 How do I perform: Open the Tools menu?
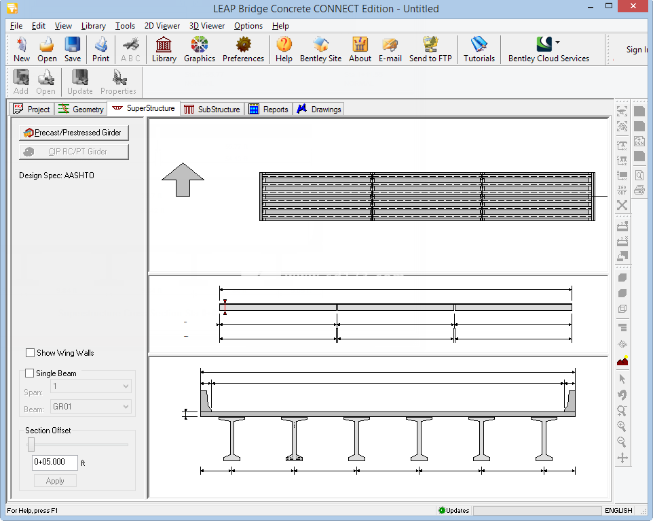(x=125, y=26)
